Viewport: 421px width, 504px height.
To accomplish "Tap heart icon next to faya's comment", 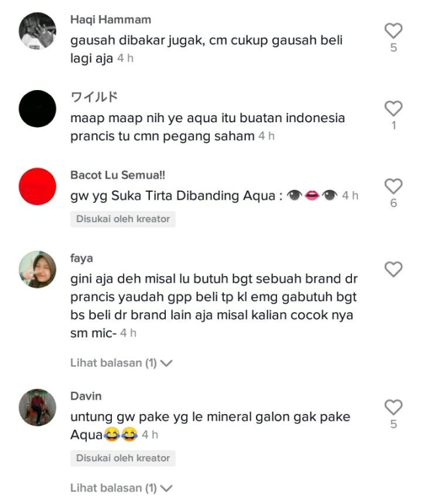I will [393, 269].
